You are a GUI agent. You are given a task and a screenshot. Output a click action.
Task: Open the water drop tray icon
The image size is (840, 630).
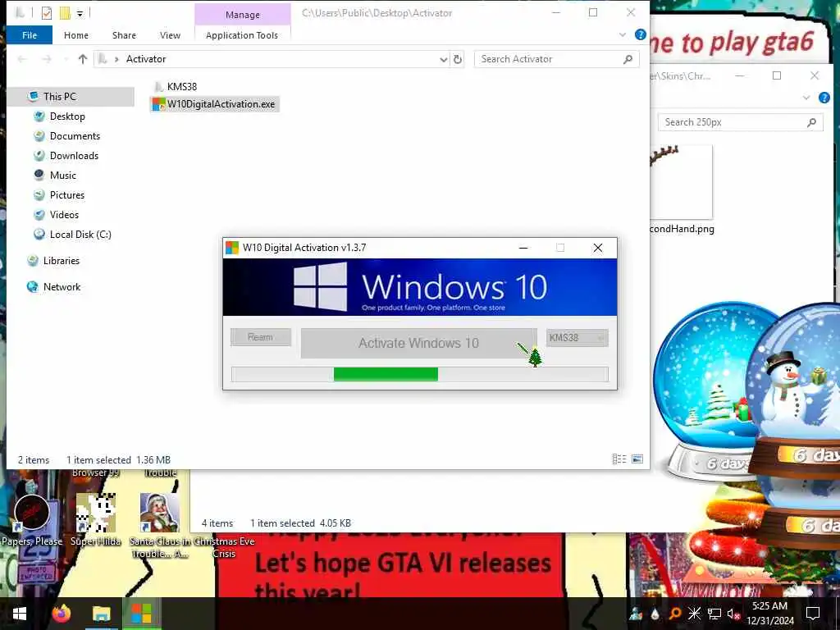655,614
